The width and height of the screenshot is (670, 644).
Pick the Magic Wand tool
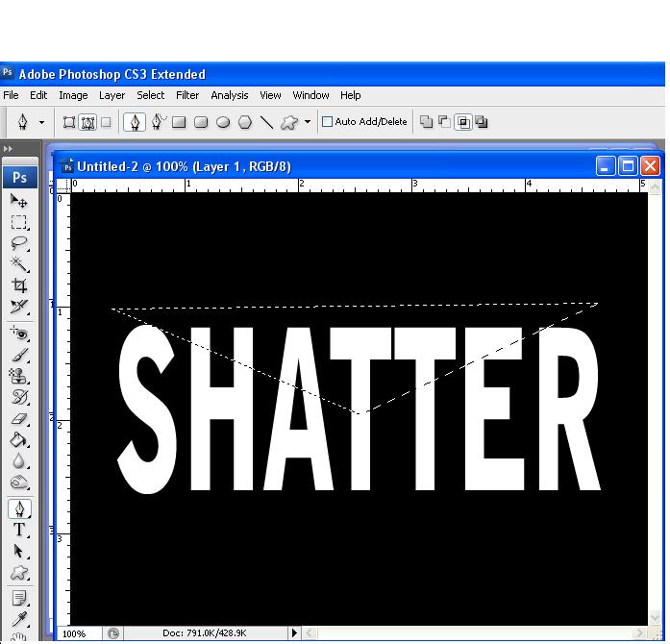coord(18,264)
